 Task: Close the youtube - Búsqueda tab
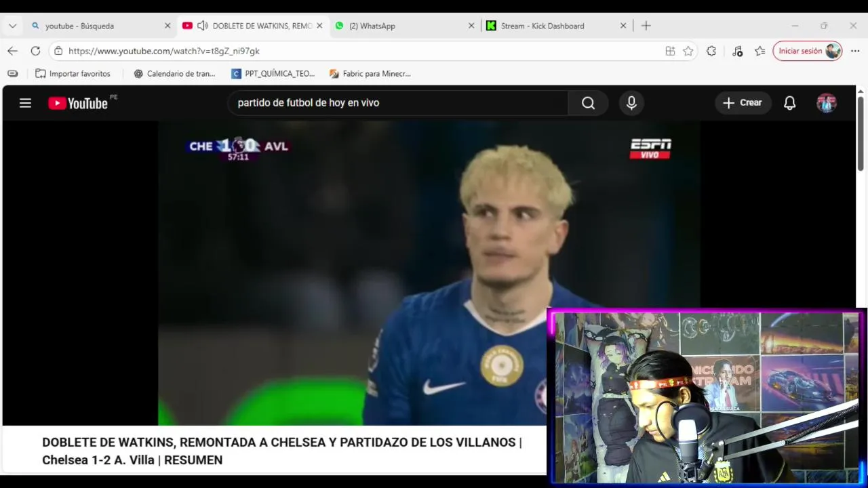[167, 26]
